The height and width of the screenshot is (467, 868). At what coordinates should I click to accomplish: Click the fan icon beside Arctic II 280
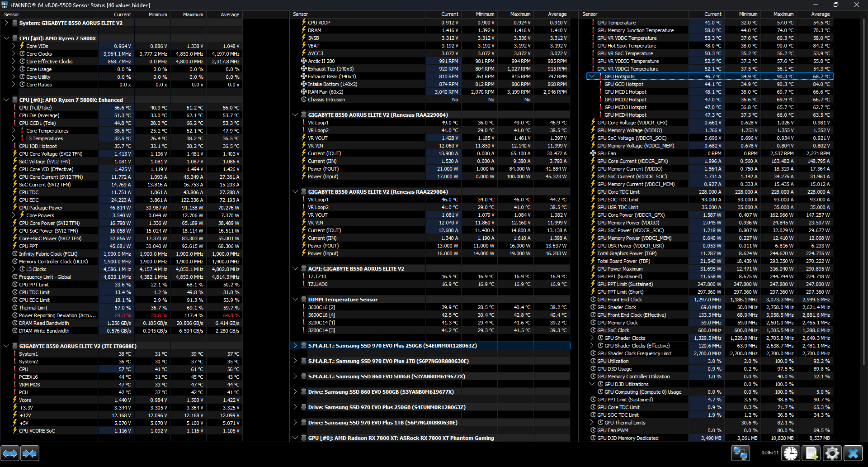[304, 61]
